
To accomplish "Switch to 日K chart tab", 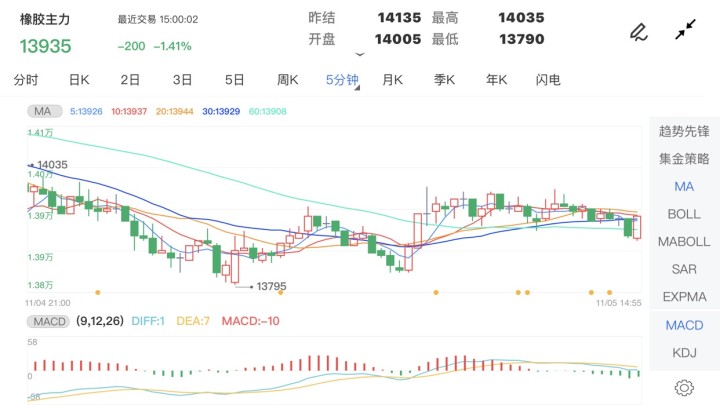I will pos(79,80).
